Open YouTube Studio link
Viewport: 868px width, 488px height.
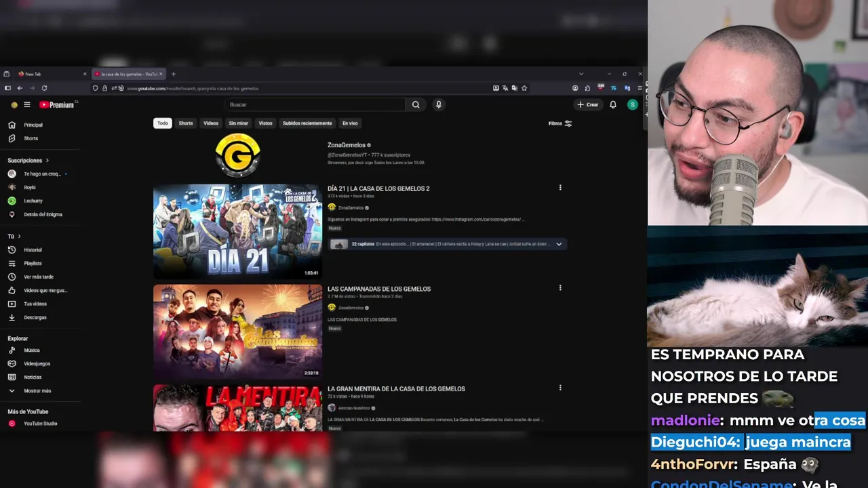point(41,424)
